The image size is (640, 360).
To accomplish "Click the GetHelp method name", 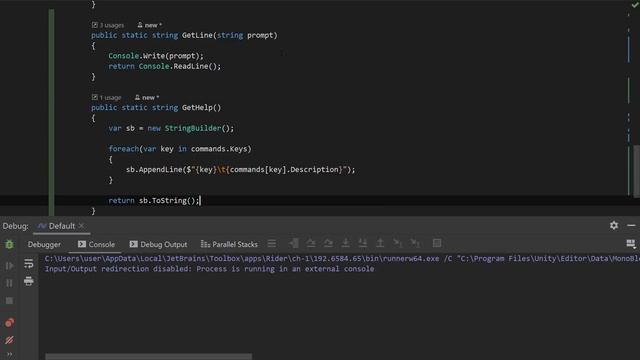I will (197, 108).
